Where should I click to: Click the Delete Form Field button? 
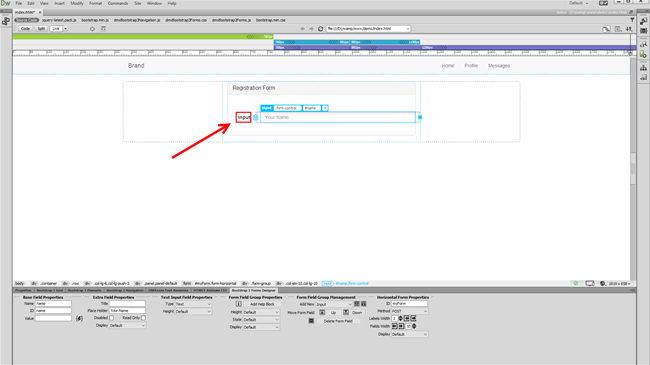[x=338, y=321]
